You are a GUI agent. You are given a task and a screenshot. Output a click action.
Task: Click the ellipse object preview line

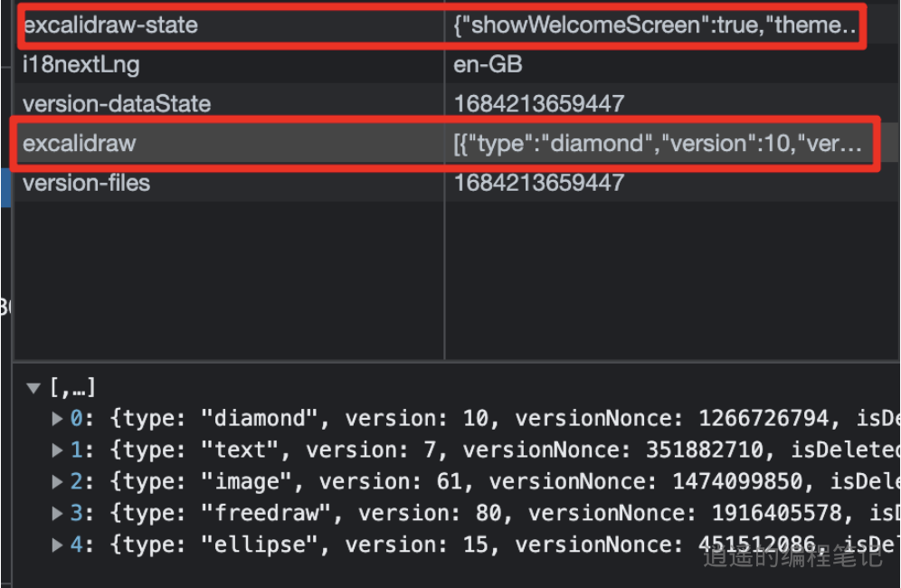[505, 545]
